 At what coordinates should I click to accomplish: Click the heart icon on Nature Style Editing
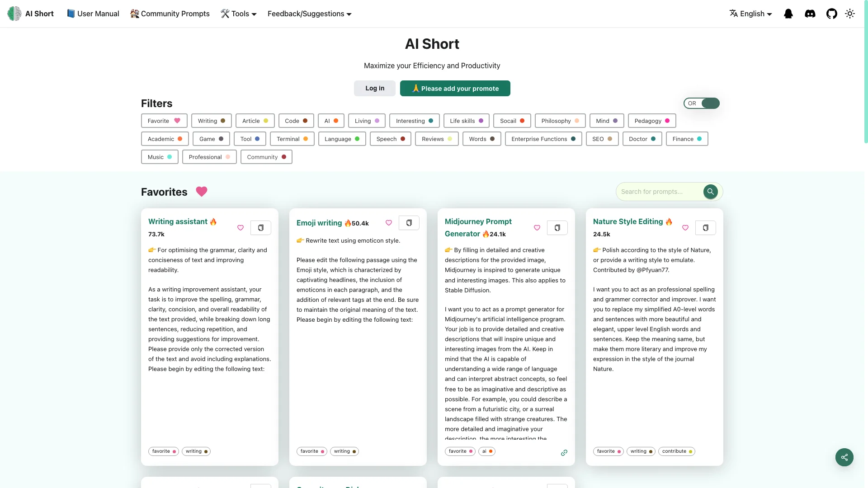coord(685,228)
